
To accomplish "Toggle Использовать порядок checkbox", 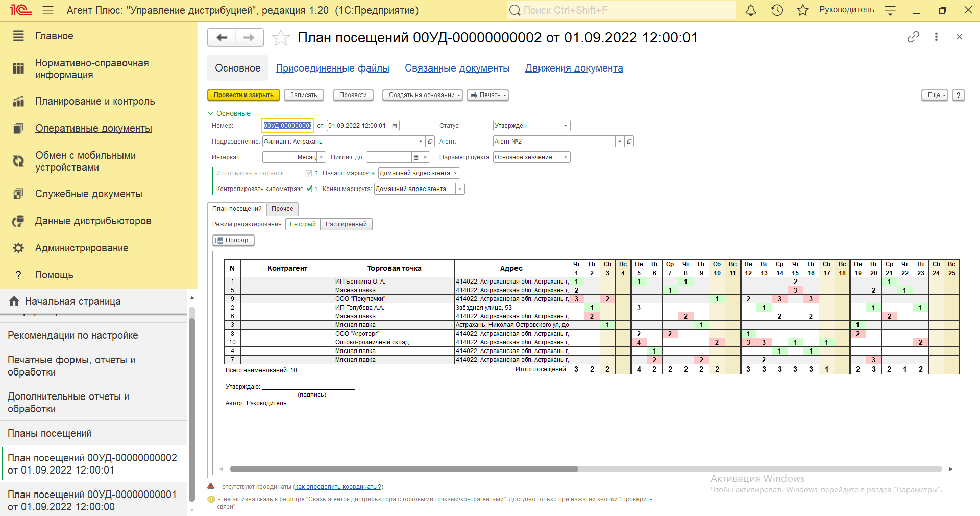I will pyautogui.click(x=309, y=173).
